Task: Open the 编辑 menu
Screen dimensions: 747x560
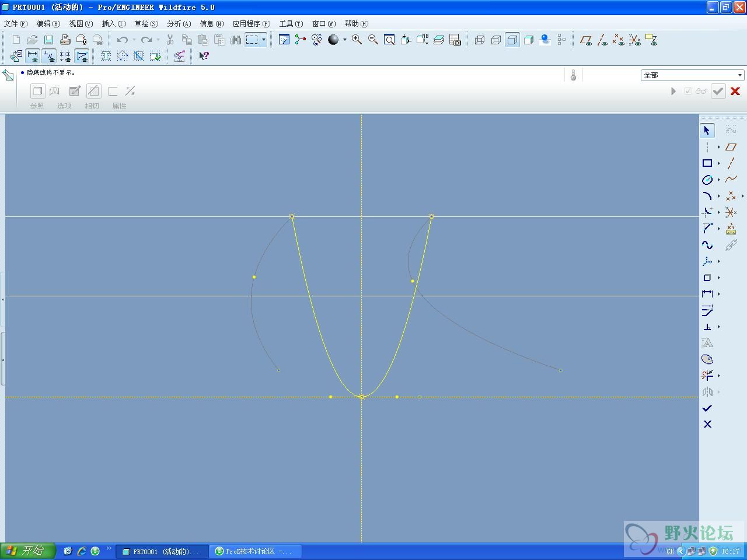Action: coord(48,24)
